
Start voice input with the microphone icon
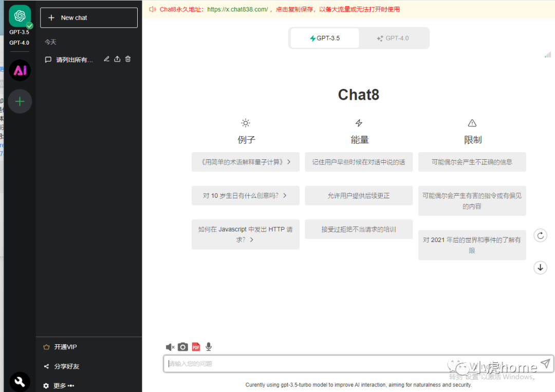[x=209, y=347]
